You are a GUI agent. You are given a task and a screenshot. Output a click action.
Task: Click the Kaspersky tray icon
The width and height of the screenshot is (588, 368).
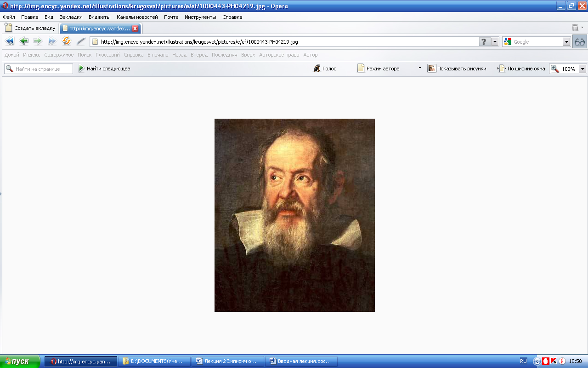click(x=554, y=362)
